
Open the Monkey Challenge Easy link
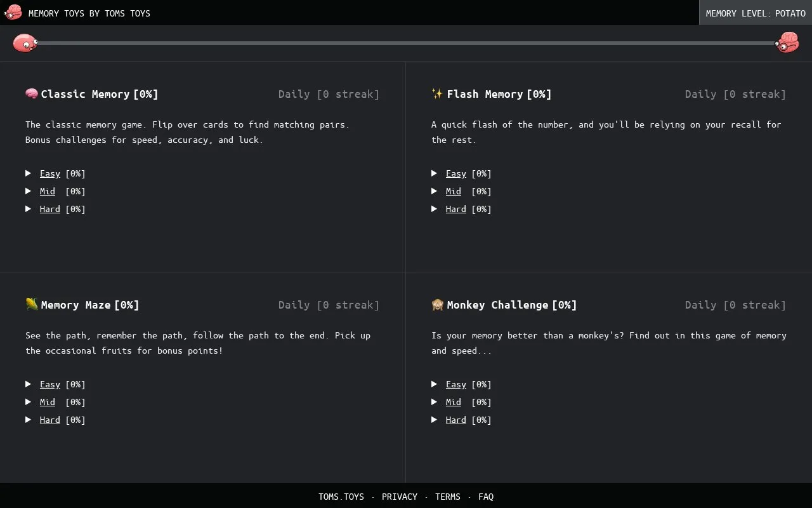(x=456, y=384)
